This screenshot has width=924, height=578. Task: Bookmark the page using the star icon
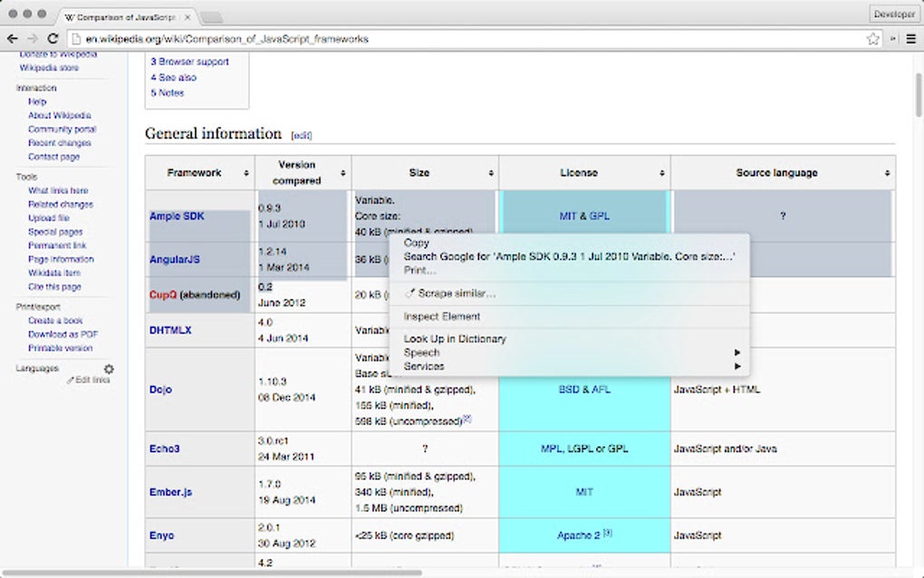click(872, 39)
